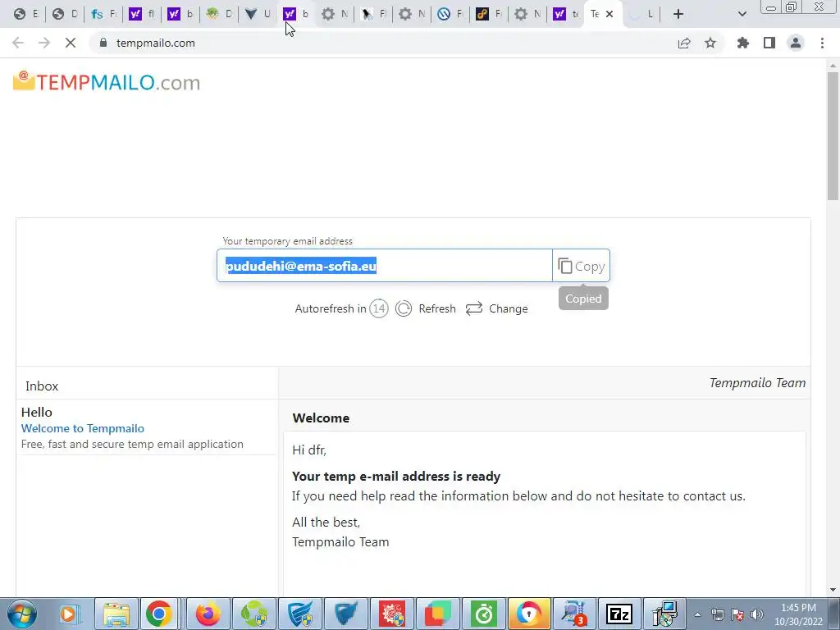
Task: Go forward using the browser forward arrow
Action: 44,43
